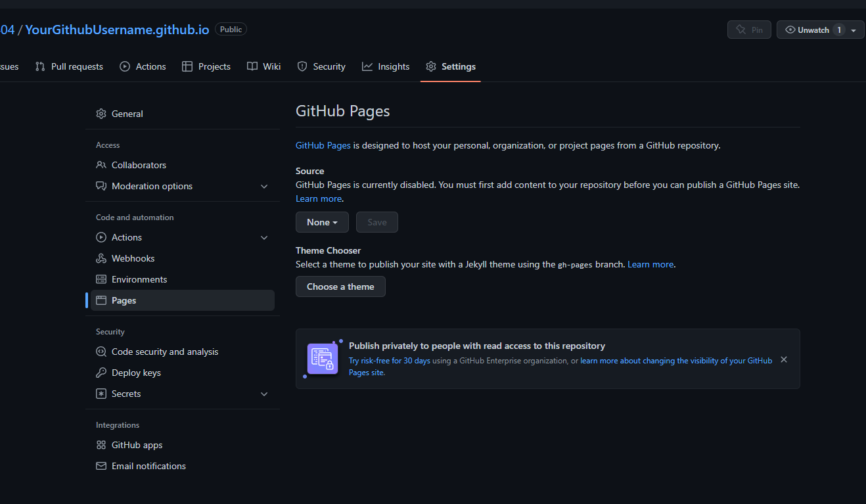Click the disabled Save button

(377, 222)
